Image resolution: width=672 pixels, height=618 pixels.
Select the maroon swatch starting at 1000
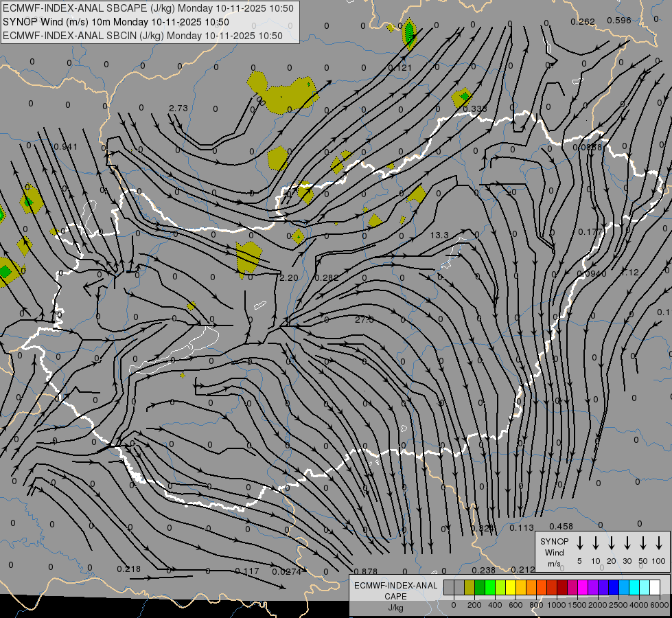coord(562,588)
